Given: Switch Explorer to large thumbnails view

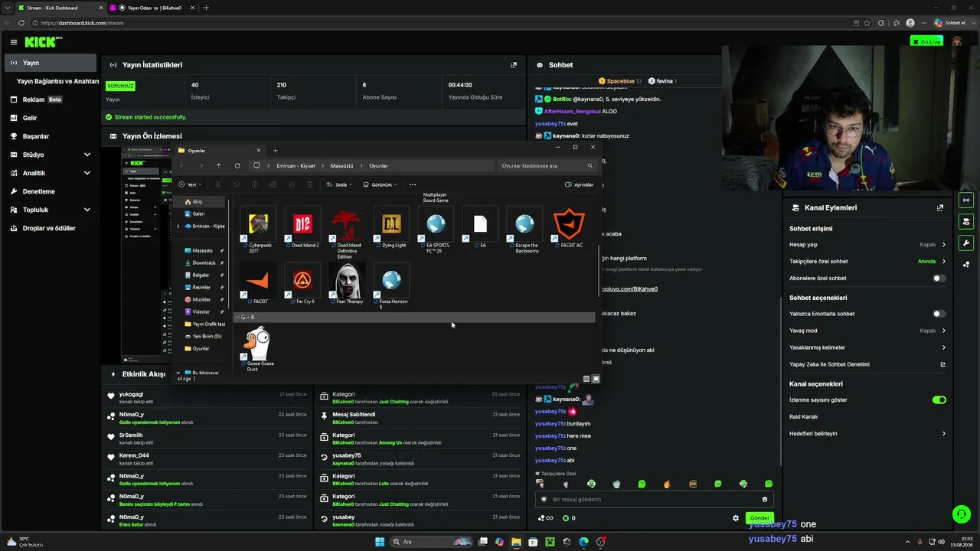Looking at the screenshot, I should [596, 379].
